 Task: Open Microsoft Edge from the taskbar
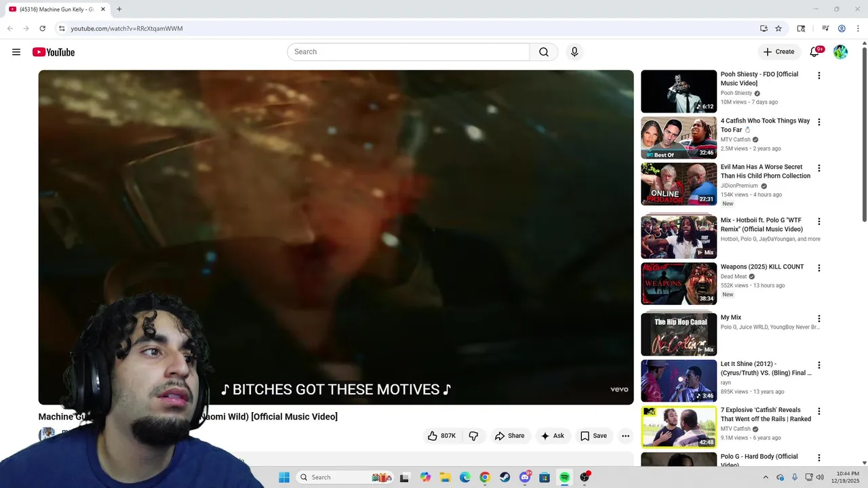pyautogui.click(x=465, y=477)
